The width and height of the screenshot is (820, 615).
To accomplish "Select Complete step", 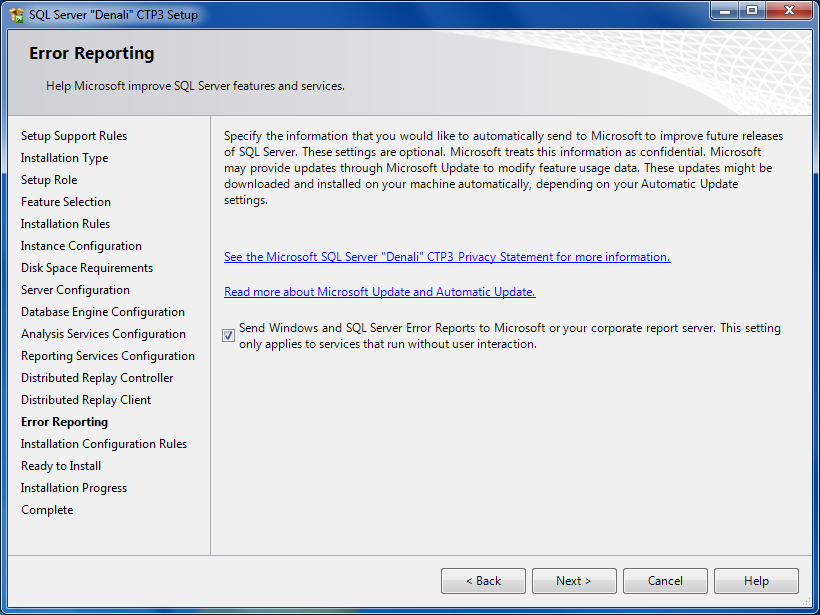I will tap(47, 509).
